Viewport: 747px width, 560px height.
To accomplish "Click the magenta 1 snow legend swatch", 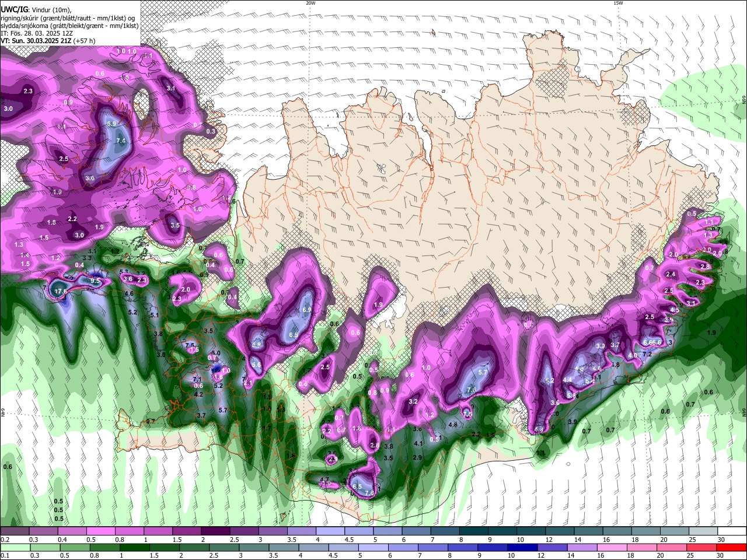I will coord(158,531).
